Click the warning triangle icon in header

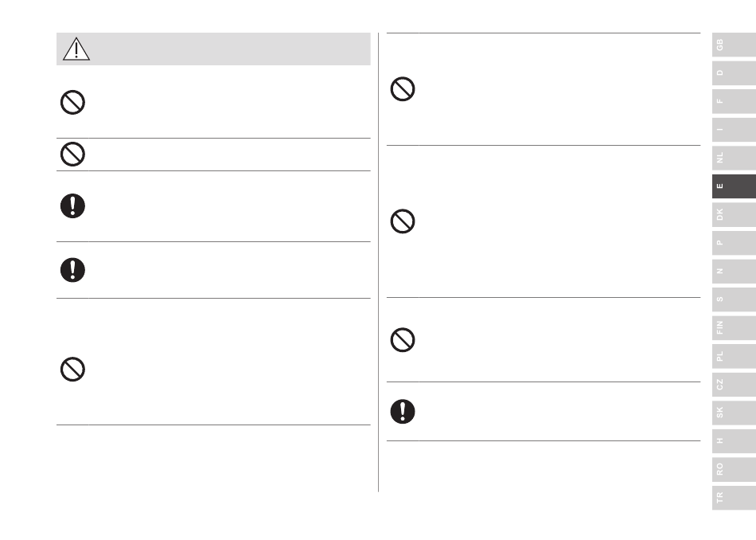76,49
